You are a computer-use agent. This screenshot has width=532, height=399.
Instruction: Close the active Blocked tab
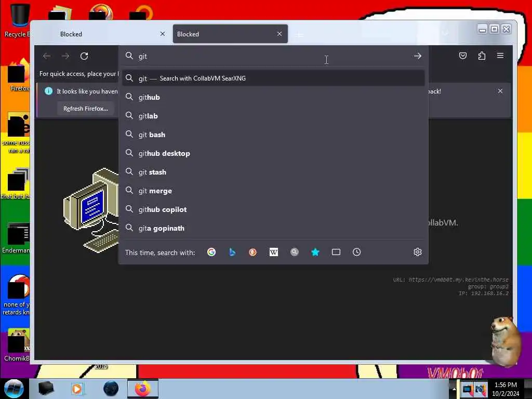[x=279, y=34]
